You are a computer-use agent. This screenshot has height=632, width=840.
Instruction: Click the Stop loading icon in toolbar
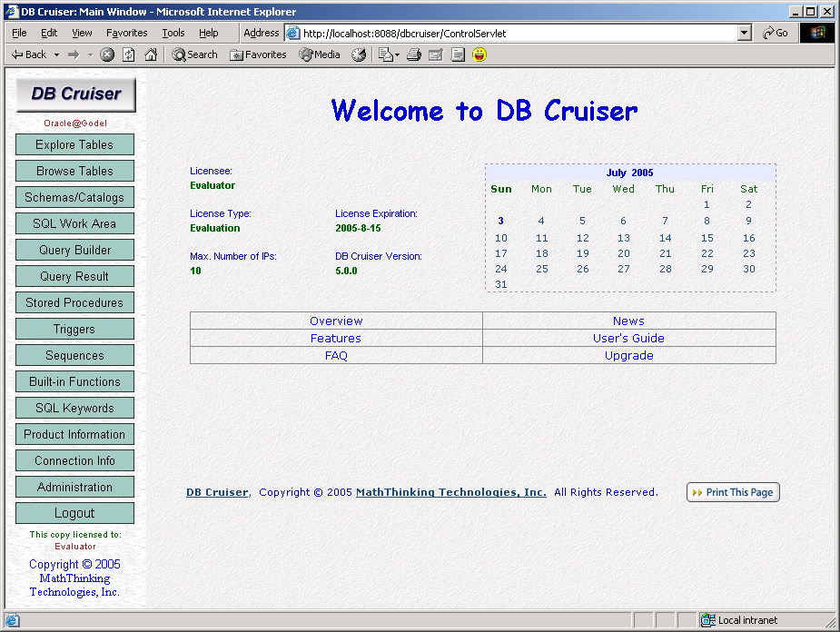point(107,54)
